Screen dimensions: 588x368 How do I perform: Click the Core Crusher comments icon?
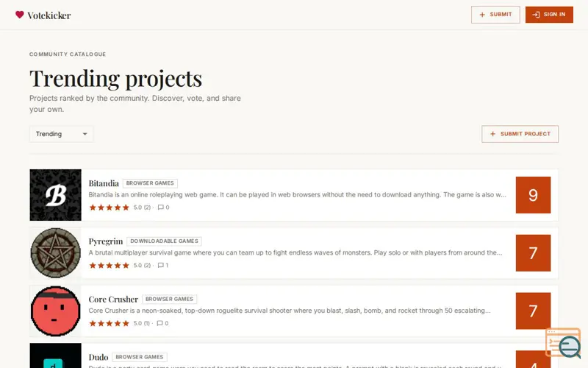click(x=159, y=323)
